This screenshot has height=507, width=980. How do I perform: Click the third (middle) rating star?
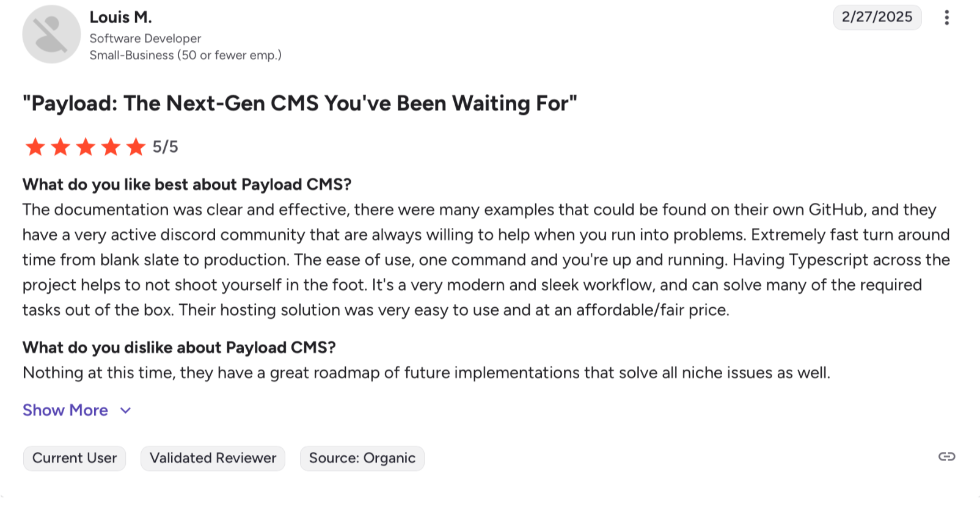pyautogui.click(x=86, y=147)
